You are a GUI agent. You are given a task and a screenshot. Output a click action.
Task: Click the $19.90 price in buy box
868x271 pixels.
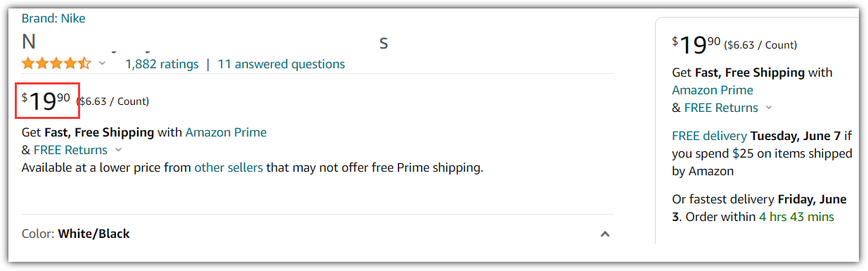(x=696, y=44)
